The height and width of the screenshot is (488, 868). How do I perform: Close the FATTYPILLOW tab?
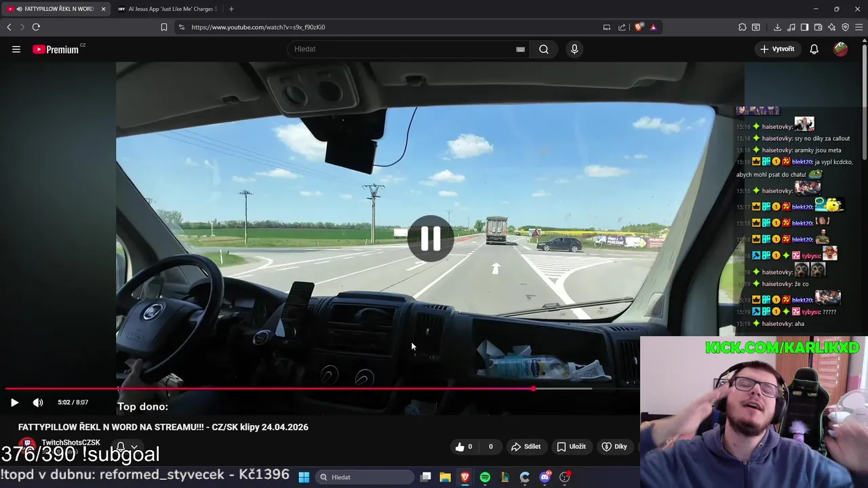pos(104,9)
